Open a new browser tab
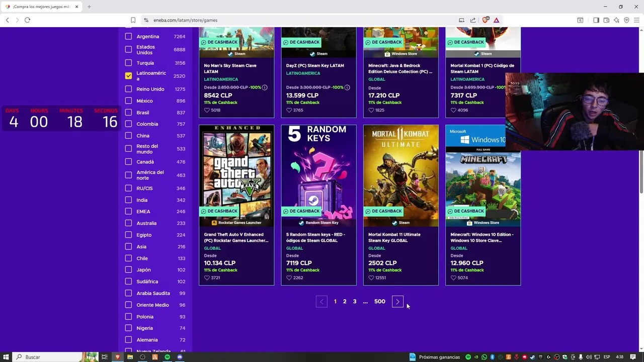The width and height of the screenshot is (644, 362). tap(89, 7)
